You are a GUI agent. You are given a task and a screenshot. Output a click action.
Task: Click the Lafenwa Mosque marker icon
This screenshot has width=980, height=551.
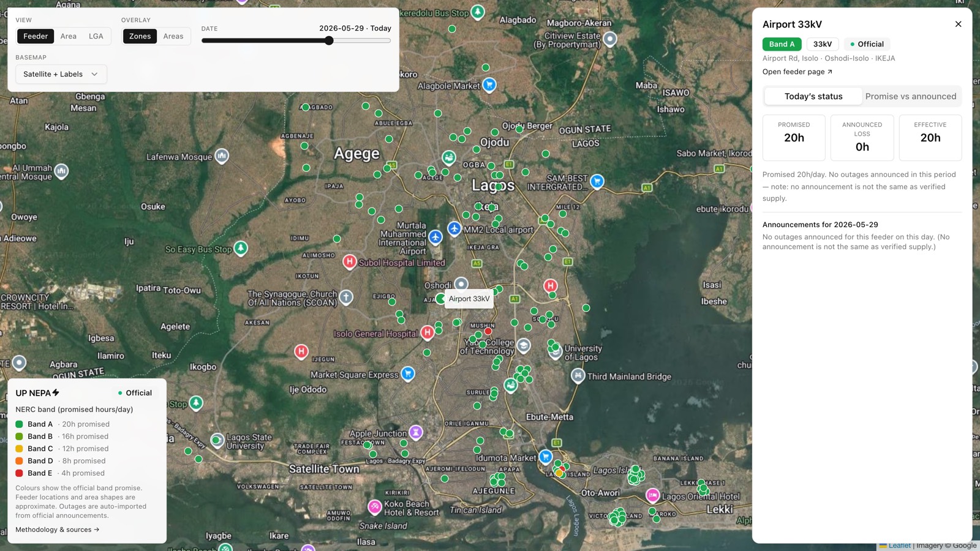click(x=222, y=156)
